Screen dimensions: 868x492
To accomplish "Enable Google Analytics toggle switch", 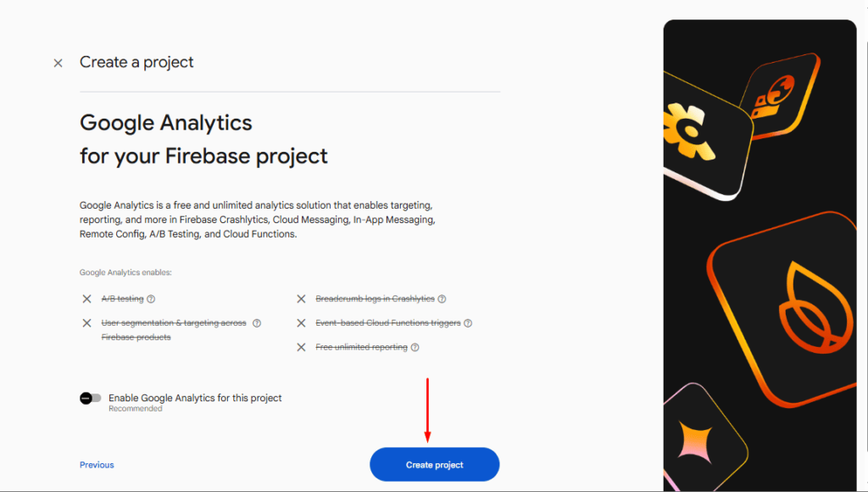I will [90, 399].
